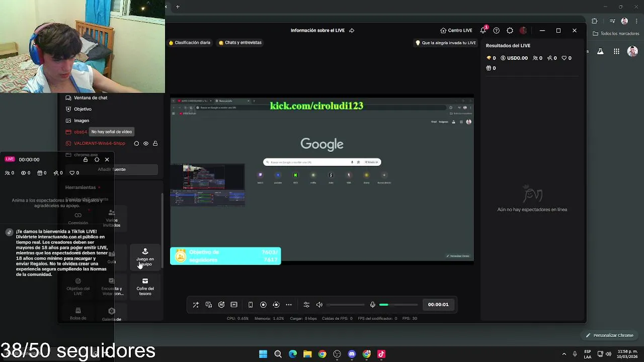Open the Varios invitados tool
Viewport: 644px width, 362px height.
pos(112,219)
